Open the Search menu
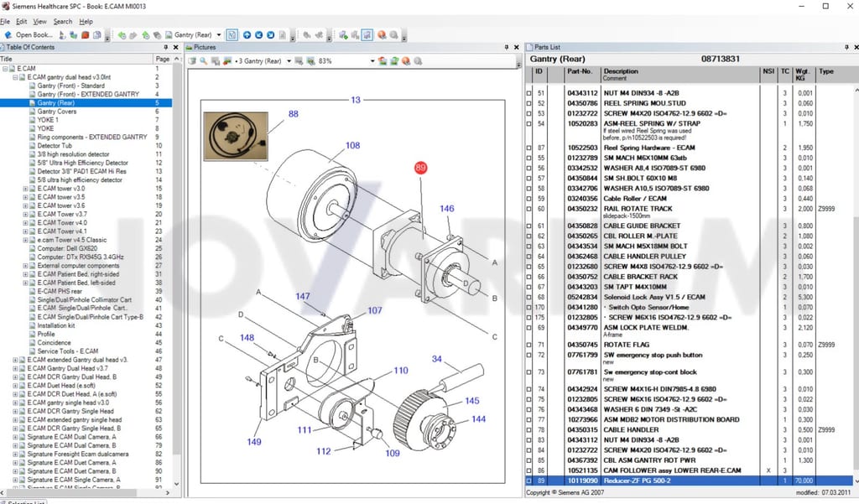859x504 pixels. coord(62,21)
